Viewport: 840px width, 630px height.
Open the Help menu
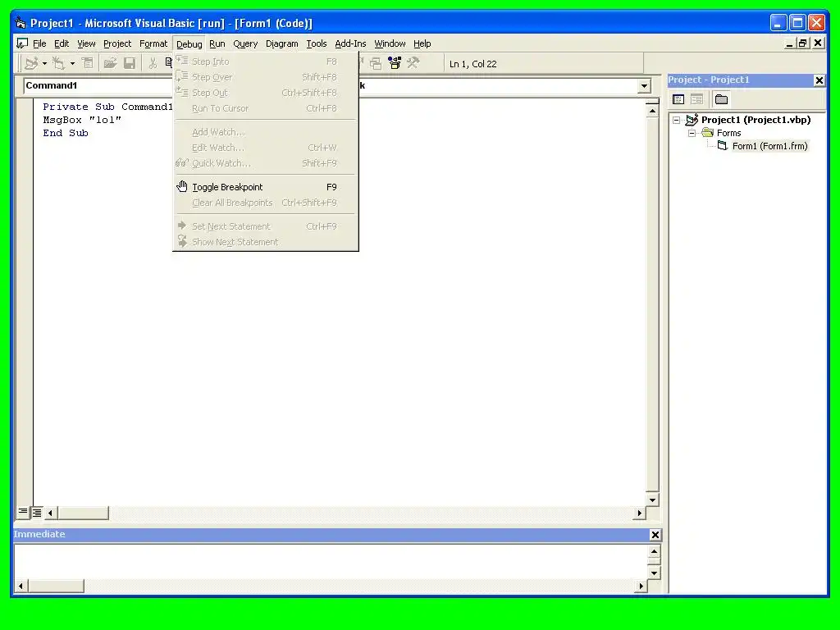click(422, 44)
